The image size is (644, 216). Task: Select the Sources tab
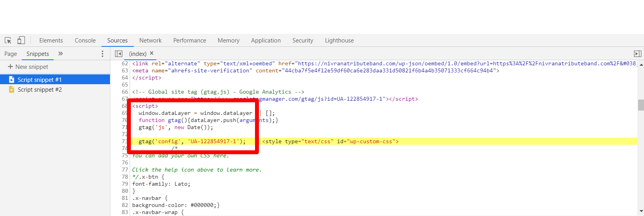[x=117, y=41]
